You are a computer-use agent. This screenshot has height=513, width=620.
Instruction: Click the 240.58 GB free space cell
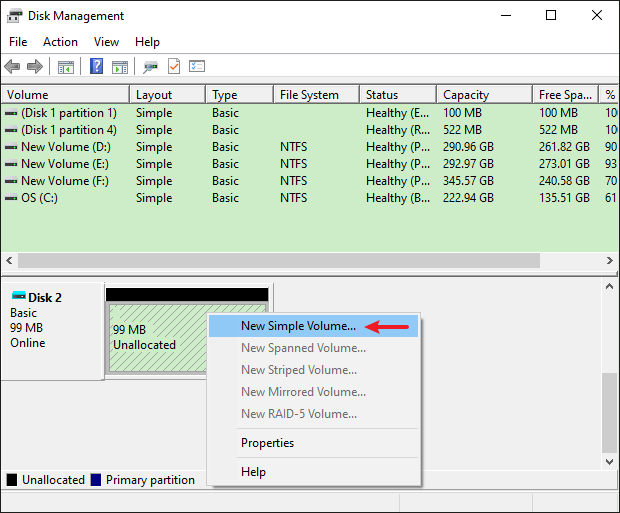(x=564, y=181)
